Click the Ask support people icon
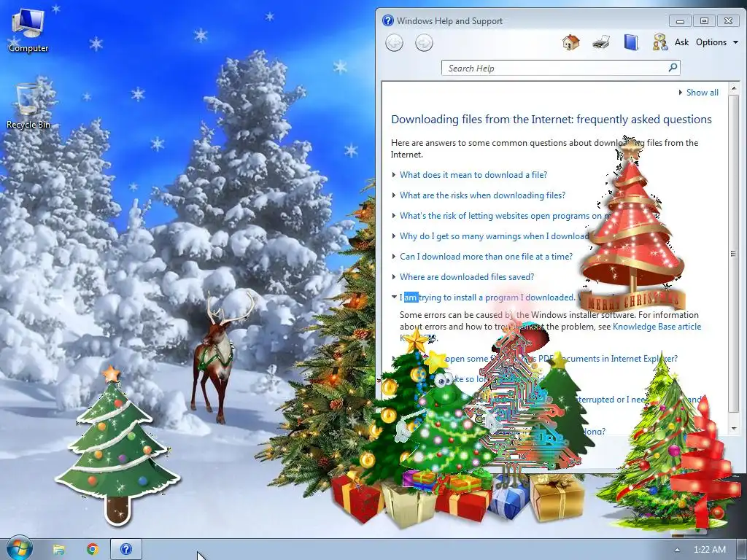747x560 pixels. [x=660, y=42]
